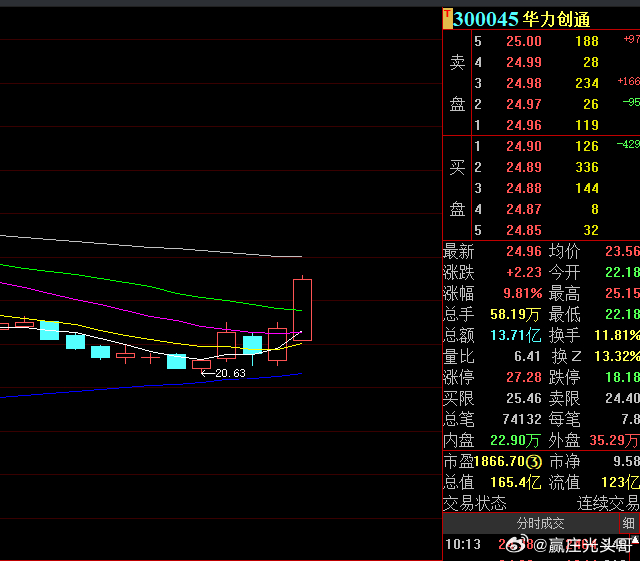Click the 最低 low price value
Screen dimensions: 640x561
click(622, 314)
